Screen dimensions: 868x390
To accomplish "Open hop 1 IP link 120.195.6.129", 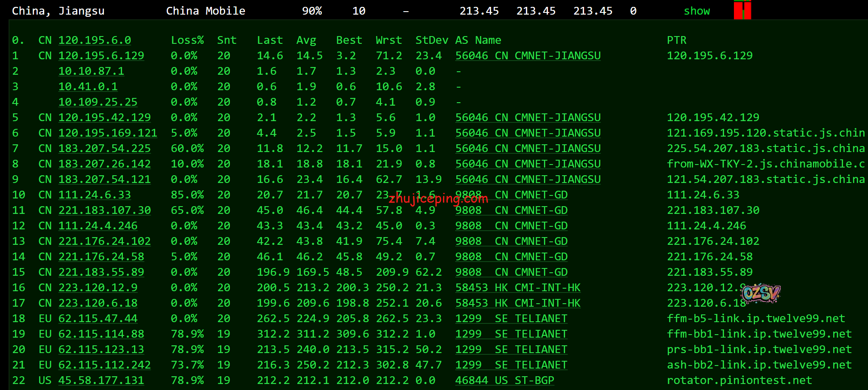I will [x=101, y=56].
